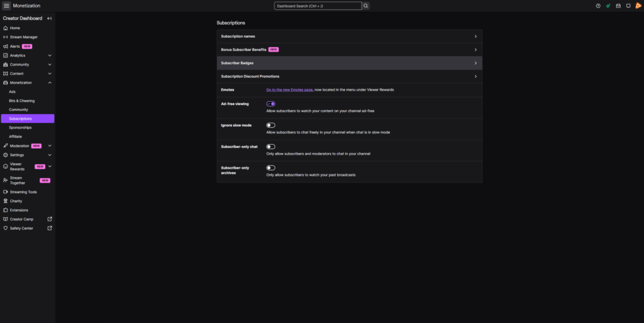Screen dimensions: 644x323
Task: Enable Subscriber-only archives toggle
Action: click(x=270, y=168)
